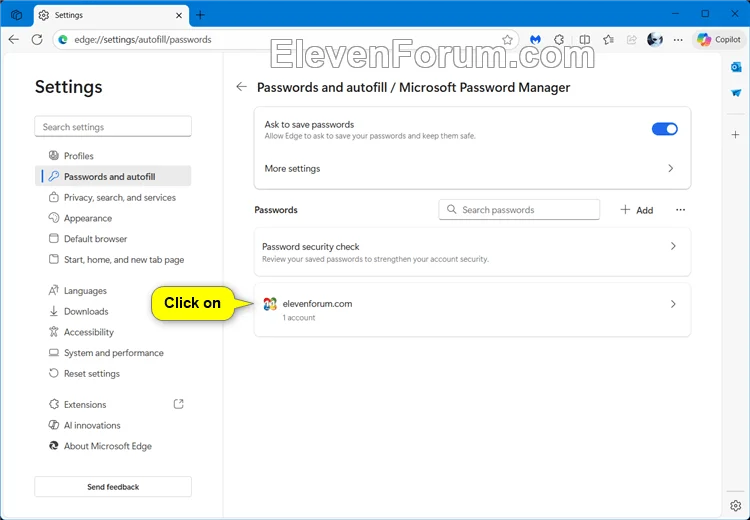Open Start, home, and new tab page
The image size is (750, 520).
click(x=113, y=260)
